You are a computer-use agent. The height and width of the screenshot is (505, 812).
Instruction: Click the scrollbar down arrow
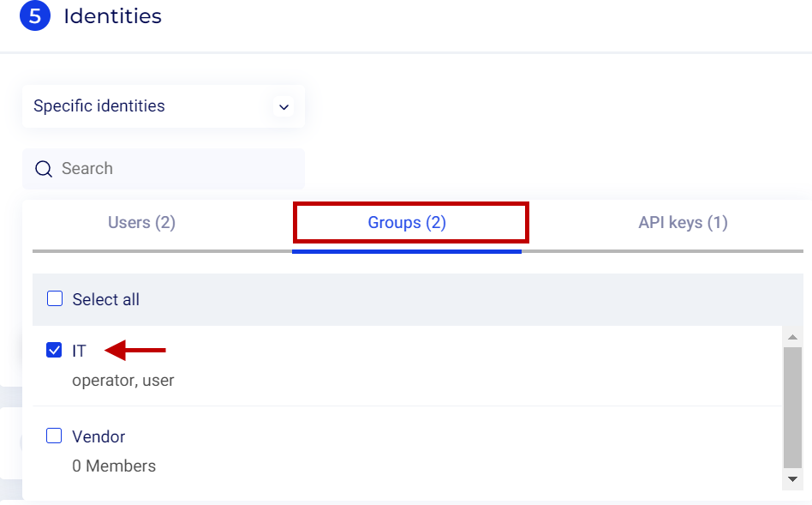click(x=792, y=479)
